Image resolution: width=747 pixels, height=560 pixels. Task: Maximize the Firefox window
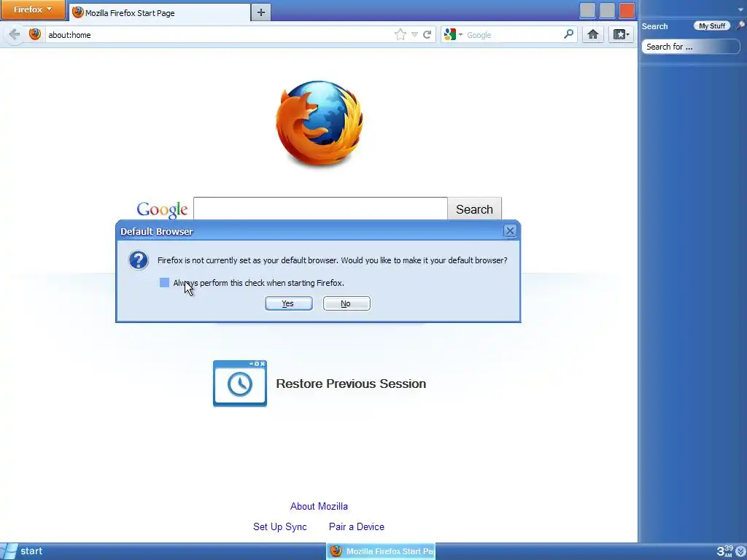click(x=607, y=10)
